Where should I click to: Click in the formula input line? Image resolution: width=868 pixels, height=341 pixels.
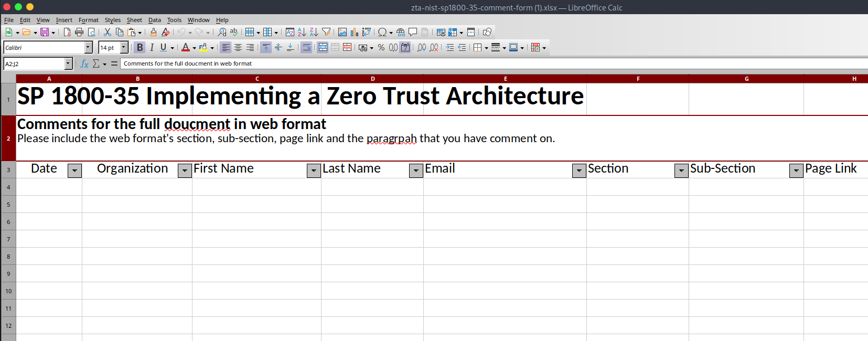pyautogui.click(x=494, y=63)
